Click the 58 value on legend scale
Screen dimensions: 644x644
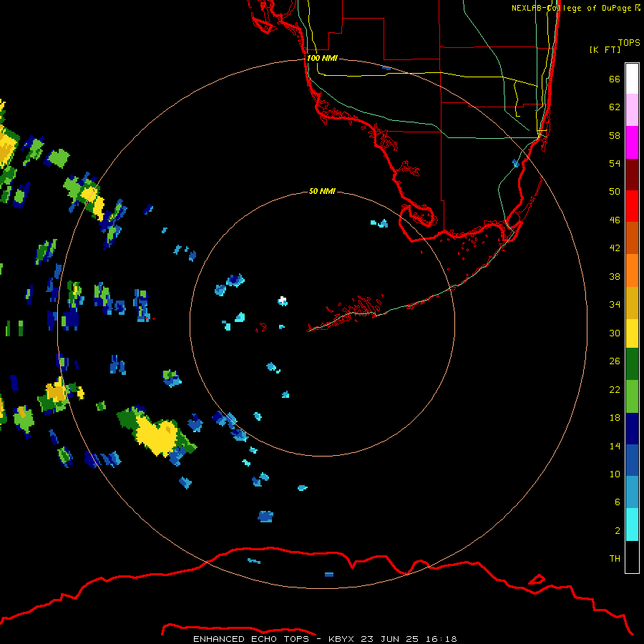pos(615,135)
